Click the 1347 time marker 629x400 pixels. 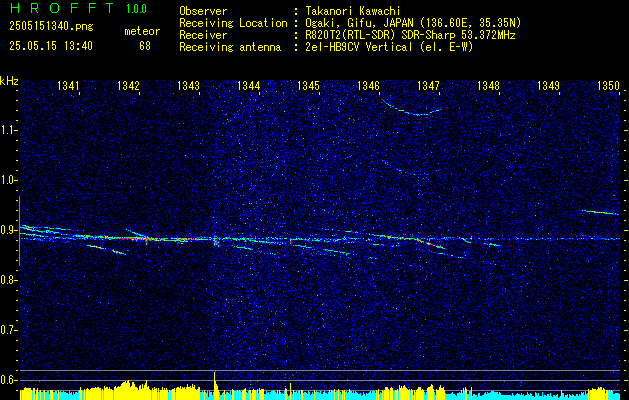428,85
